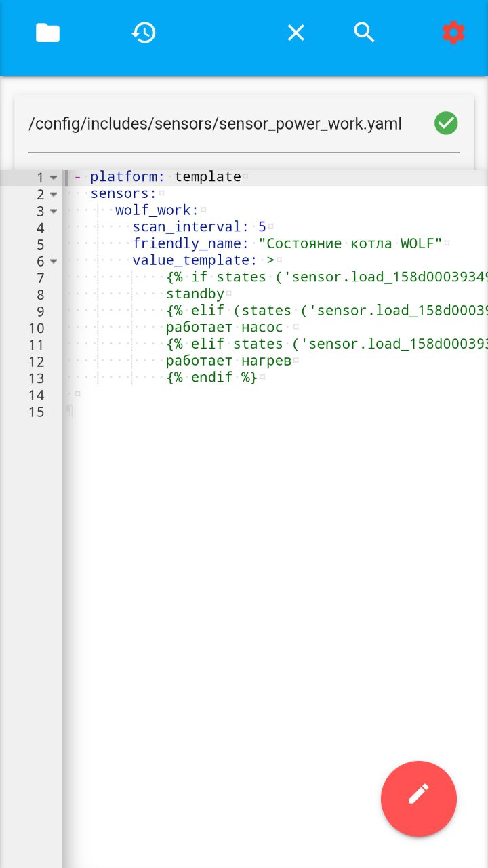This screenshot has width=488, height=868.
Task: Click 'value_template: >' line
Action: 203,260
